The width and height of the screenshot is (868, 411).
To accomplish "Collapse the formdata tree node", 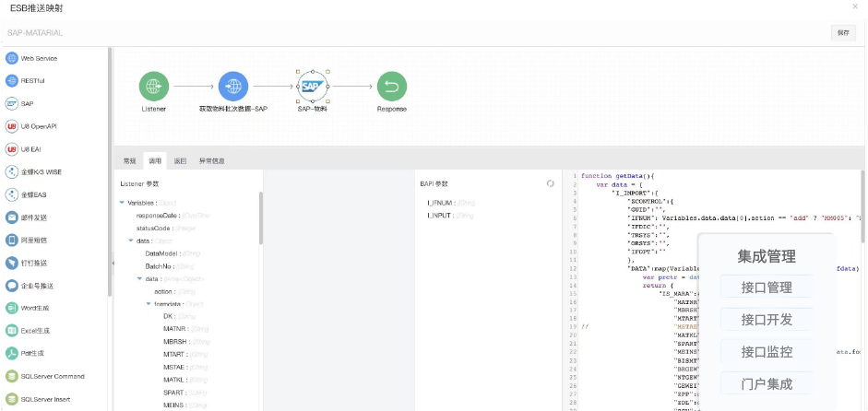I will (x=148, y=303).
